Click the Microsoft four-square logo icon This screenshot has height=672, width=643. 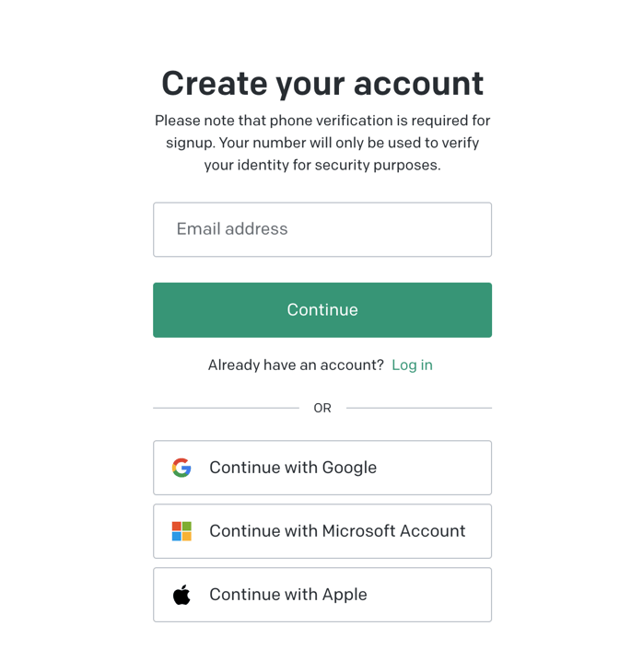pyautogui.click(x=181, y=531)
